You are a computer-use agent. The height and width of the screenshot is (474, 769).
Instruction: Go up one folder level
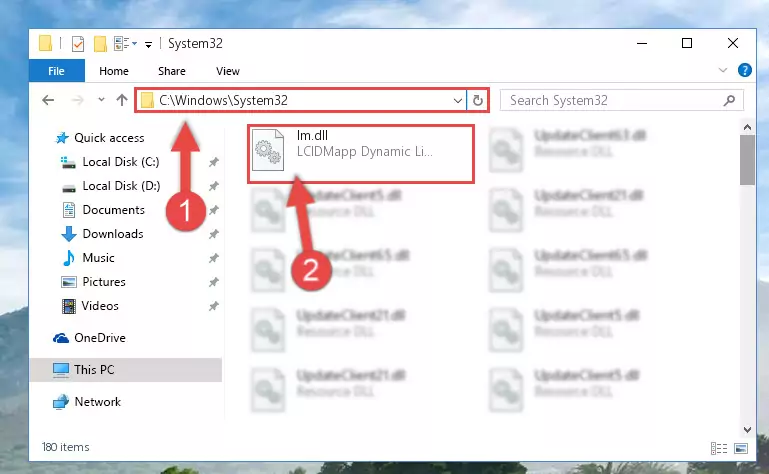coord(122,100)
